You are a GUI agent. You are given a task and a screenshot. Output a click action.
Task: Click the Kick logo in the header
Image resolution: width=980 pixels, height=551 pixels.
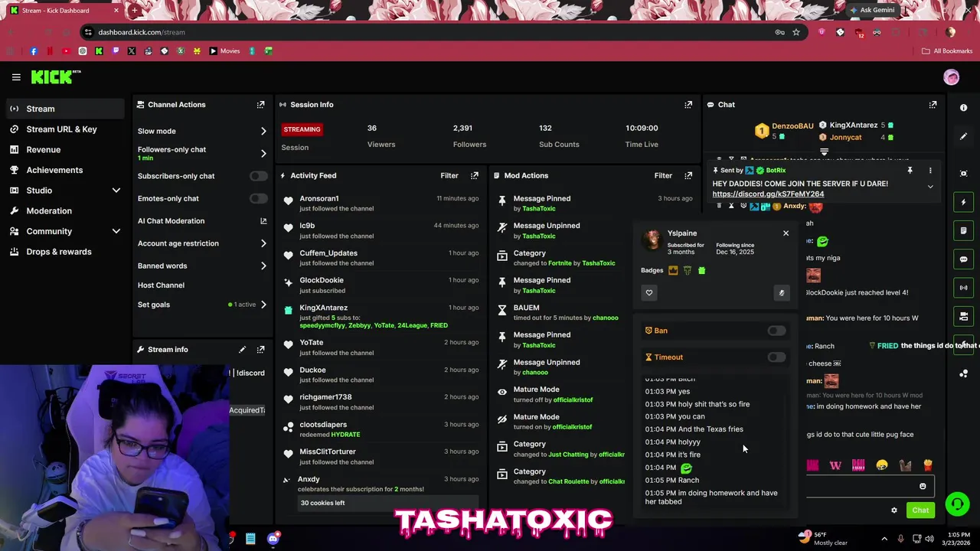pyautogui.click(x=55, y=77)
